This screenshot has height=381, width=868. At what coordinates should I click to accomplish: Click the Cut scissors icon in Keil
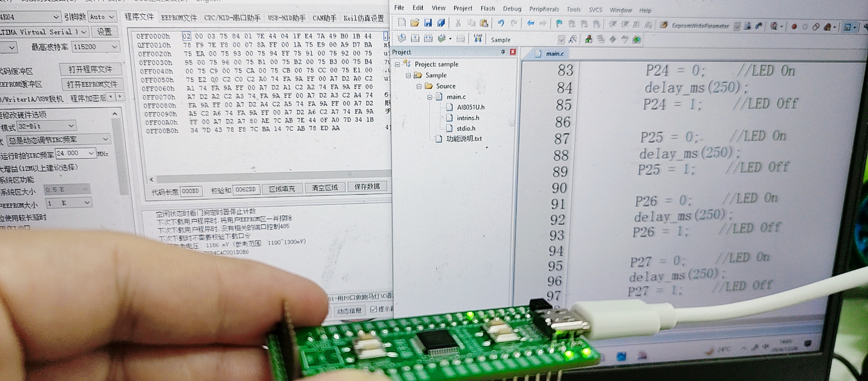click(x=458, y=23)
